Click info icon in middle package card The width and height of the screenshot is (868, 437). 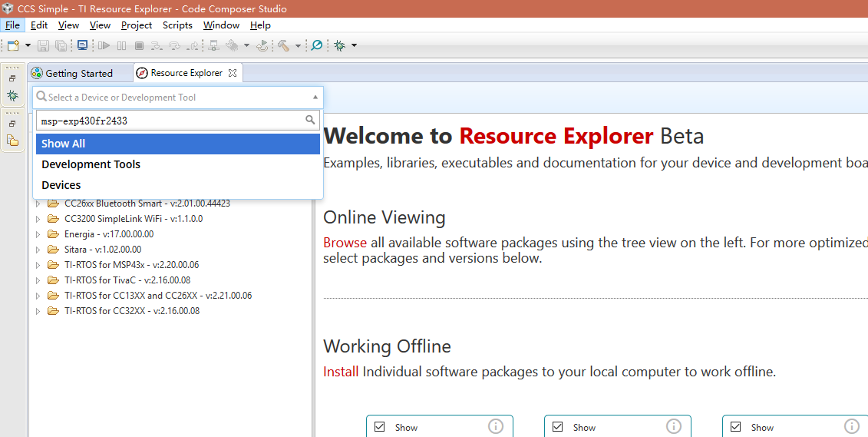tap(674, 426)
